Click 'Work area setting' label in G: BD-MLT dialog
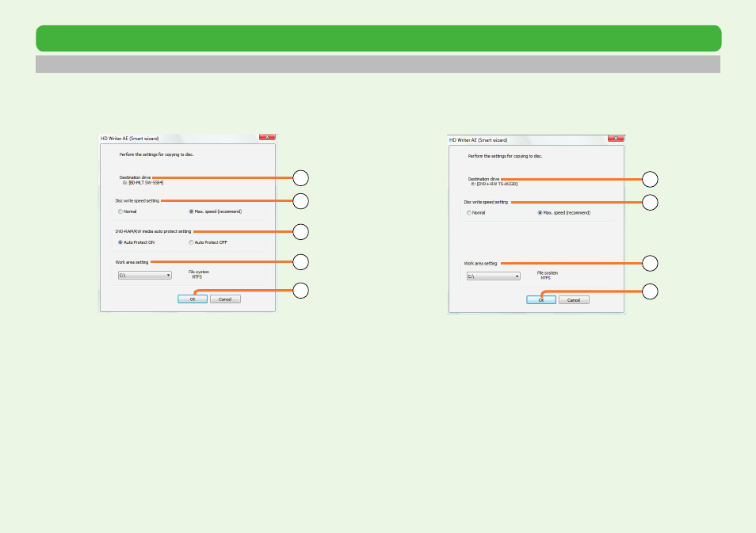The width and height of the screenshot is (756, 533). pos(132,262)
